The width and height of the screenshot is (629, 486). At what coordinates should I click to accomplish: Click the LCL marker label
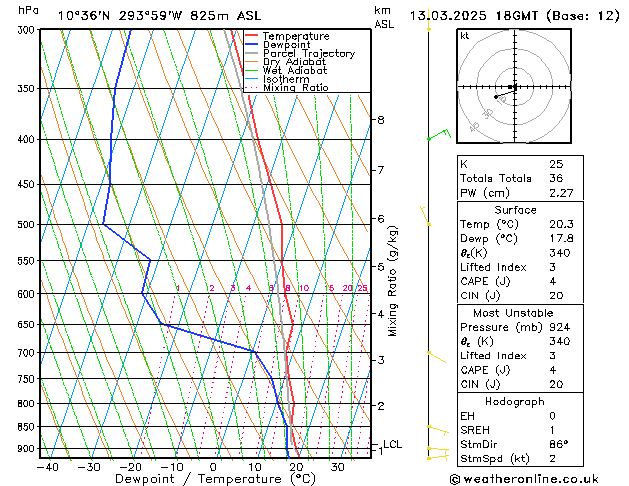[x=392, y=444]
